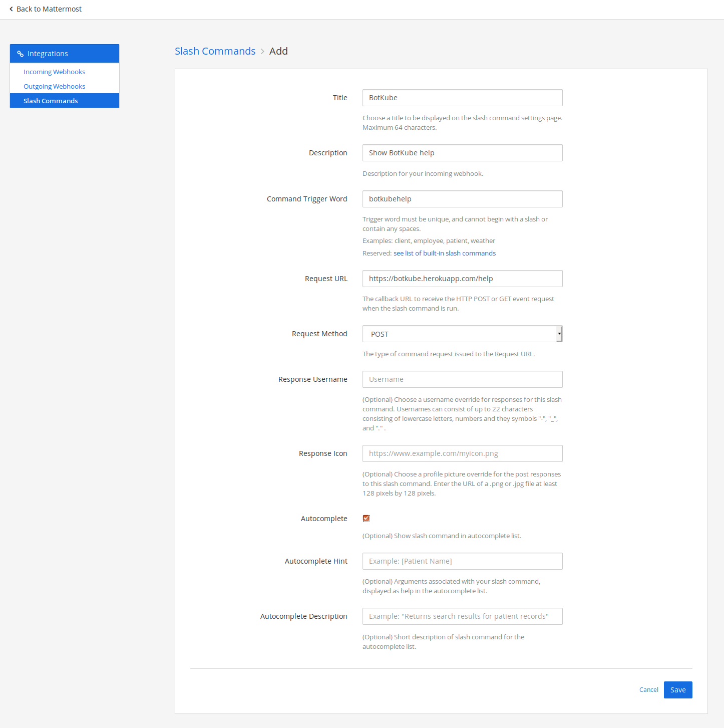Focus the Request URL text box
Viewport: 724px width, 728px height.
click(x=462, y=279)
